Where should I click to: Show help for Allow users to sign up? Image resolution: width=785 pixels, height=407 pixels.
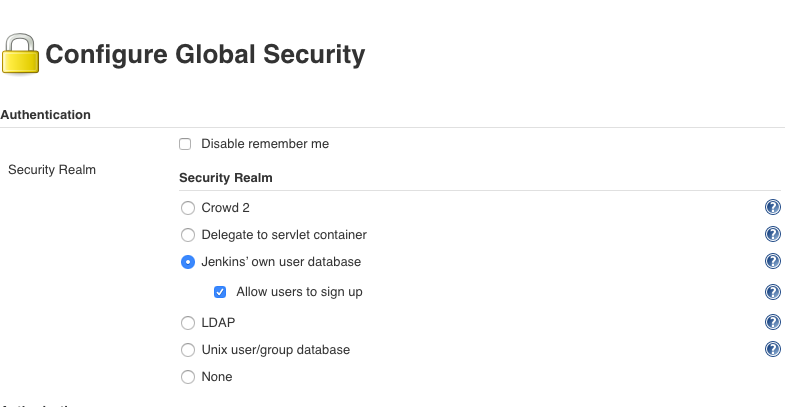772,292
